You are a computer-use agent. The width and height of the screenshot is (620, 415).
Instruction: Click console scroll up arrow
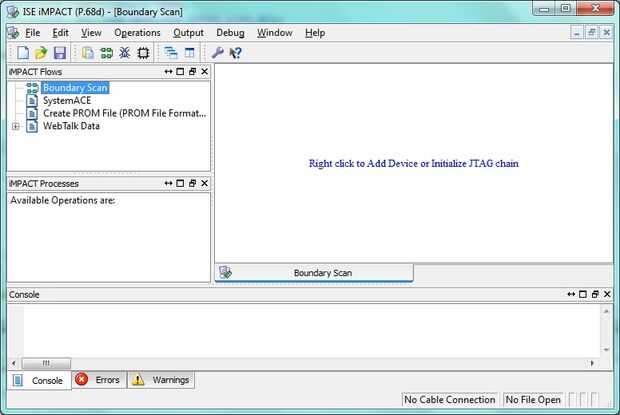coord(606,311)
